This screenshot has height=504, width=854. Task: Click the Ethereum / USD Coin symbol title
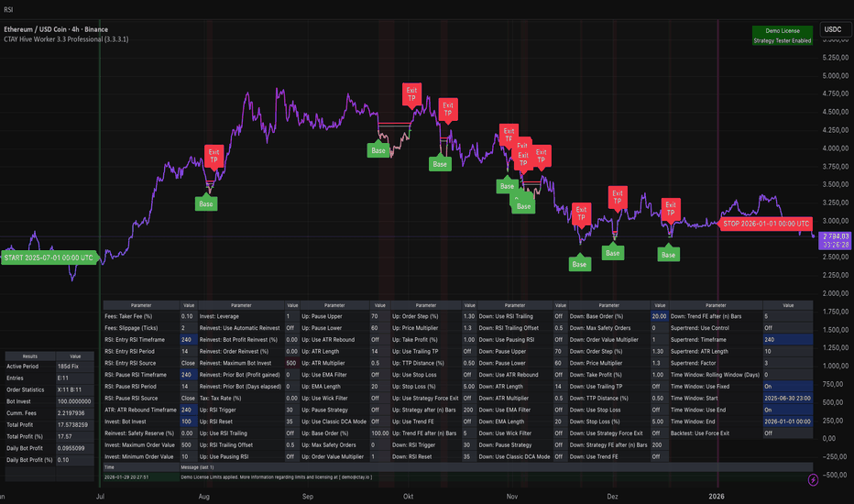[x=68, y=28]
